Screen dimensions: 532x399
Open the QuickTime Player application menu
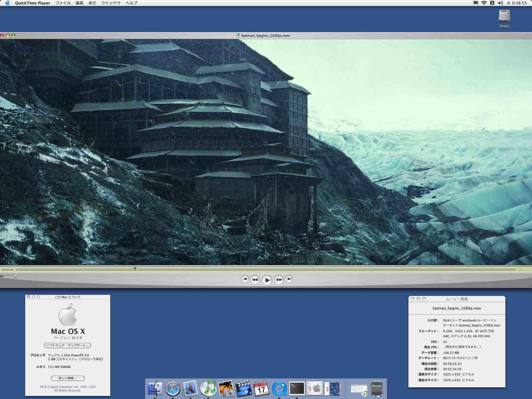pyautogui.click(x=32, y=3)
